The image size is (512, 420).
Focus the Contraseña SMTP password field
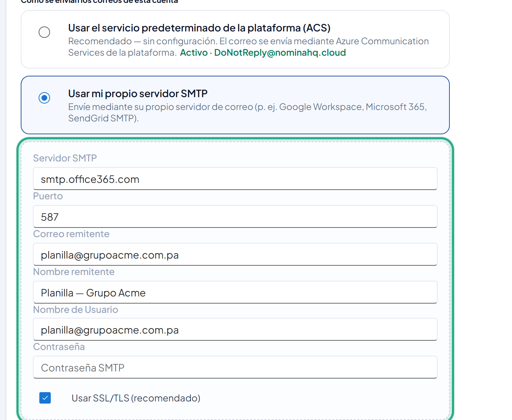235,367
